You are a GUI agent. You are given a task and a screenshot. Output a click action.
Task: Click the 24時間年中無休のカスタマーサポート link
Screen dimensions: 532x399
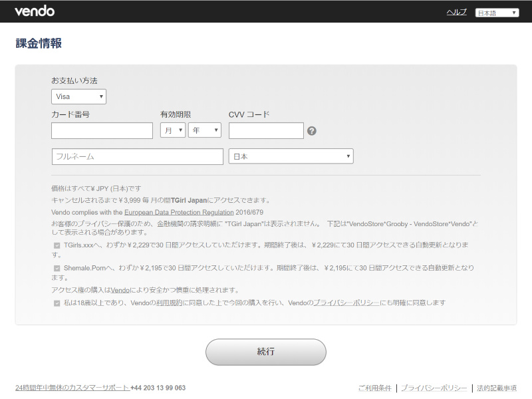click(72, 388)
